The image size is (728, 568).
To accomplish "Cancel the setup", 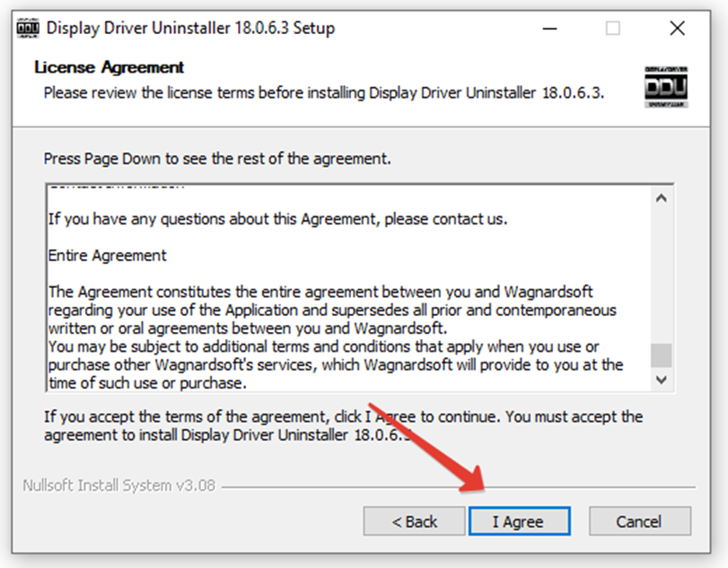I will coord(640,521).
